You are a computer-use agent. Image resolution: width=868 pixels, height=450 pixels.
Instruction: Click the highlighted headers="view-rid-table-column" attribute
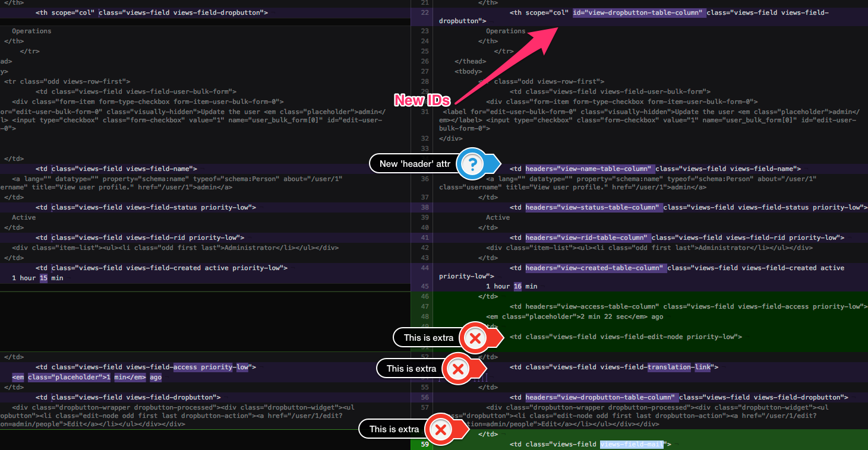587,237
